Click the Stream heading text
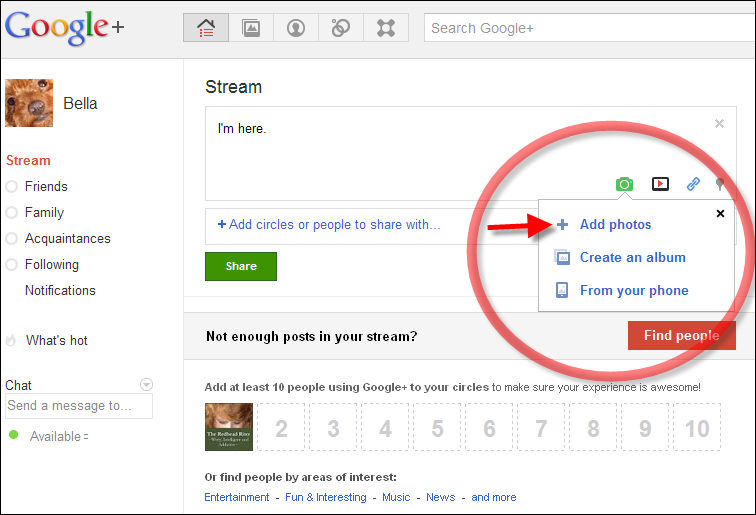Screen dimensions: 756x515 [x=233, y=87]
